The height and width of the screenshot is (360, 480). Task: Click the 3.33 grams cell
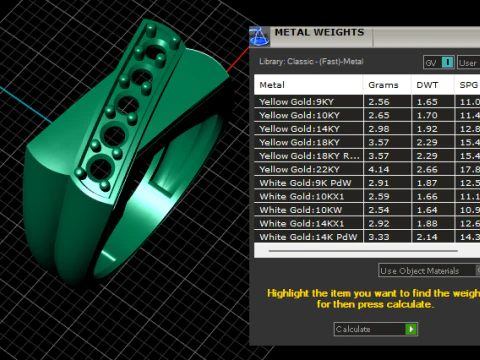[387, 237]
